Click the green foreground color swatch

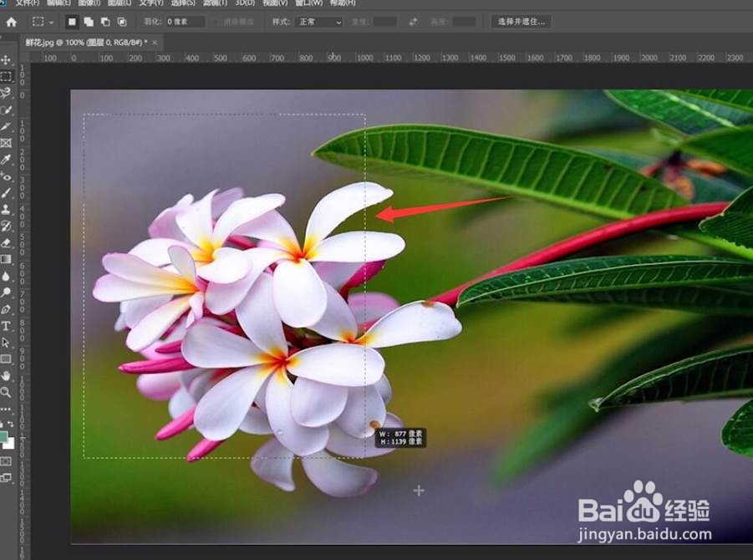click(x=3, y=437)
